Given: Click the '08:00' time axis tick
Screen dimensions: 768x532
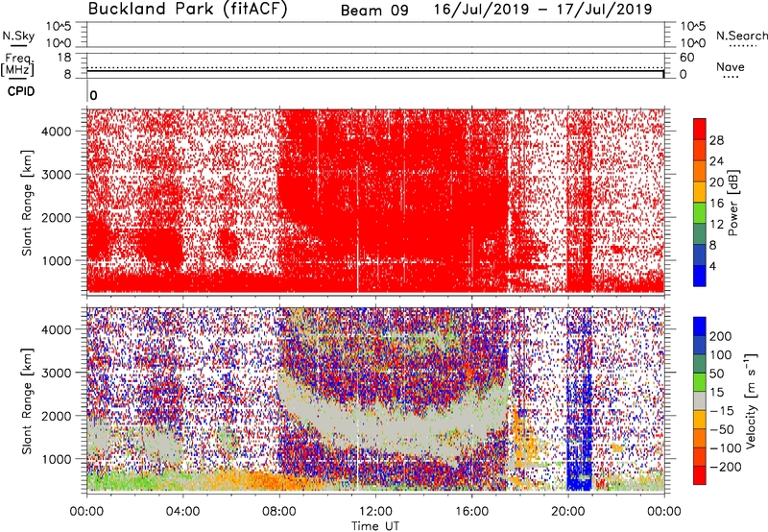Looking at the screenshot, I should point(279,512).
